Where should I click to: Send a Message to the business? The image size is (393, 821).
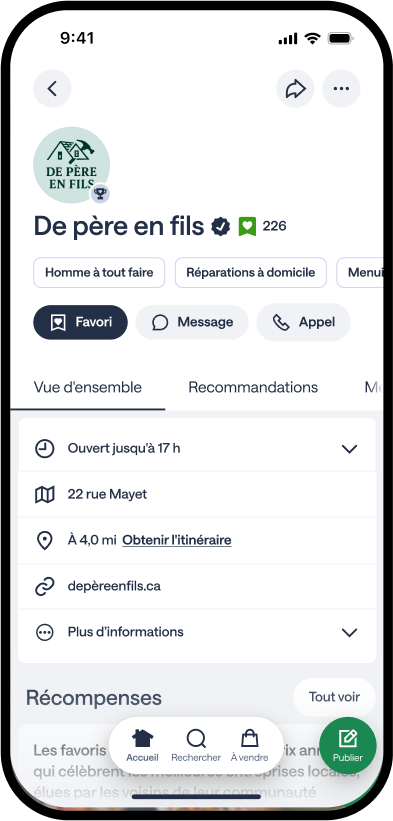pyautogui.click(x=192, y=322)
